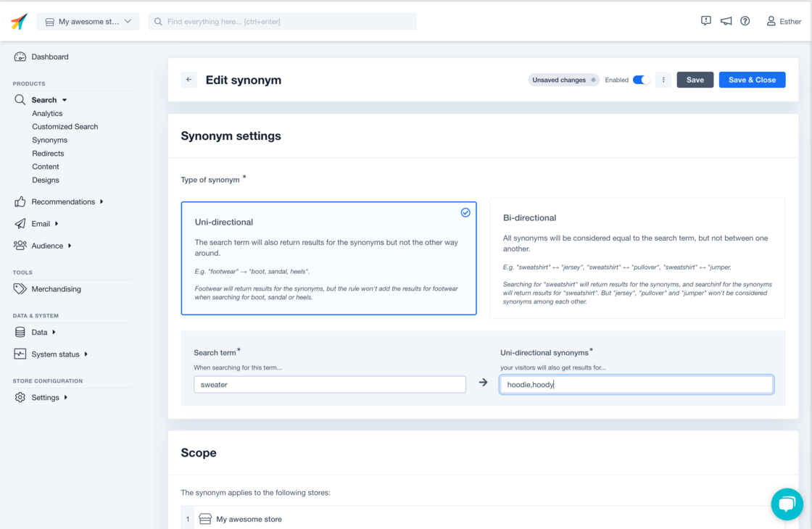Go back using the back arrow button
The image size is (812, 529).
coord(188,80)
